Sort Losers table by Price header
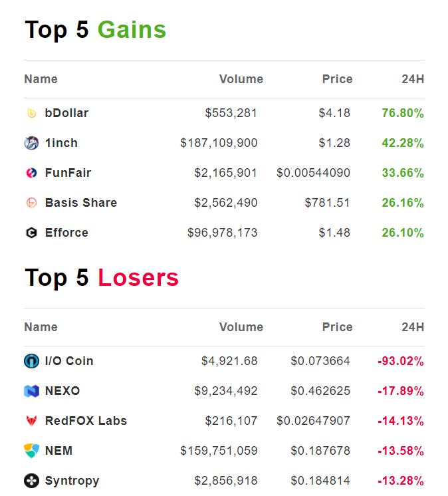 coord(338,327)
